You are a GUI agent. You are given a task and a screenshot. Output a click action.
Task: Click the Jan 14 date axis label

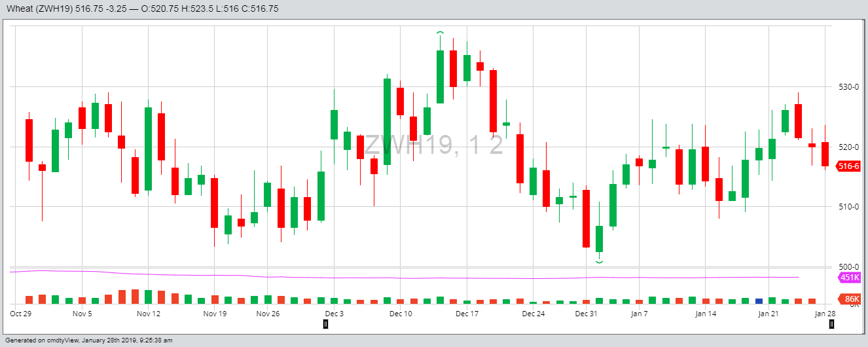coord(706,314)
